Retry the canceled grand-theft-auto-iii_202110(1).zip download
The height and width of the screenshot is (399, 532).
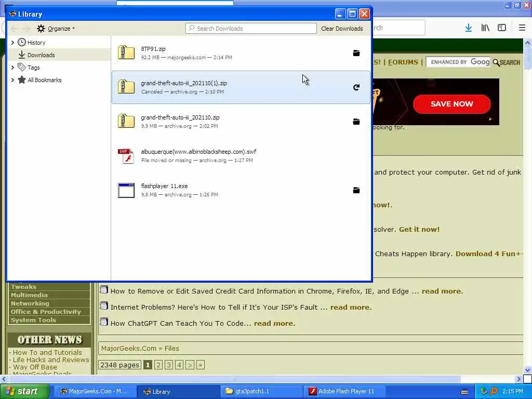[x=356, y=87]
